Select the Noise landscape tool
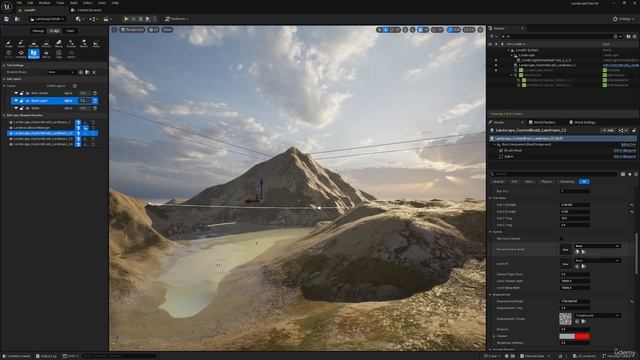Screen dimensions: 640x360 (x=96, y=44)
